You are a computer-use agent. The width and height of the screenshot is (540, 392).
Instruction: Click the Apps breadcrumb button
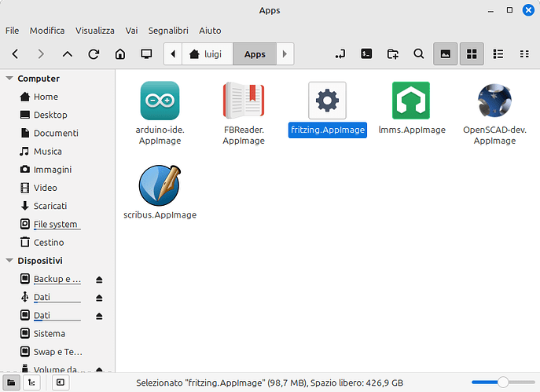pos(255,54)
